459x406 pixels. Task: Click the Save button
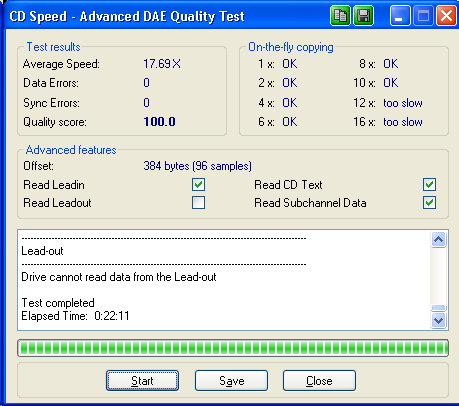pyautogui.click(x=231, y=381)
